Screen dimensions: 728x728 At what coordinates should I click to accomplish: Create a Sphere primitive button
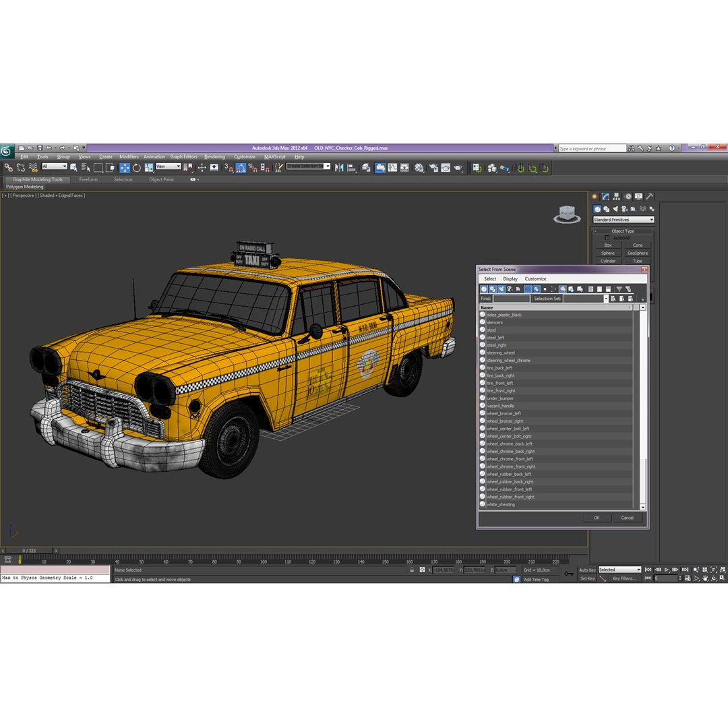pyautogui.click(x=608, y=253)
